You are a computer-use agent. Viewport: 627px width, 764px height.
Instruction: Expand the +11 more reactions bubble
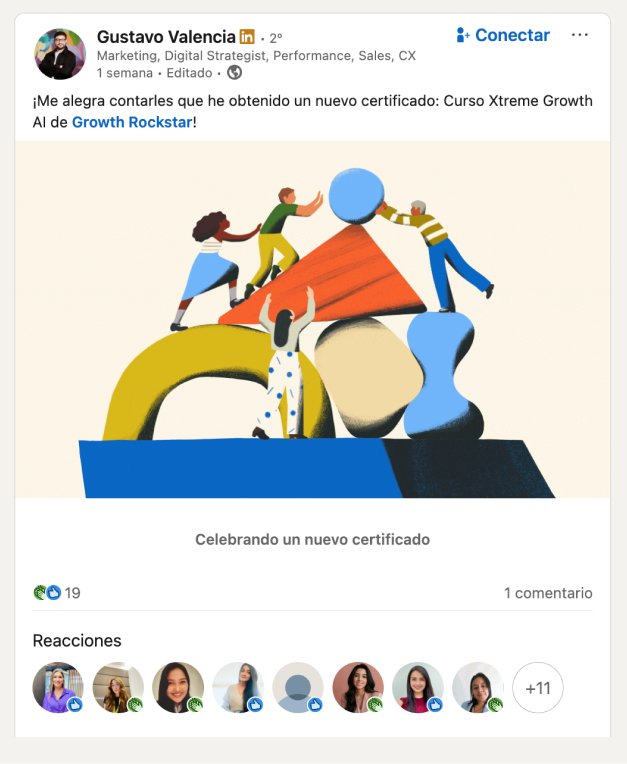pos(538,688)
